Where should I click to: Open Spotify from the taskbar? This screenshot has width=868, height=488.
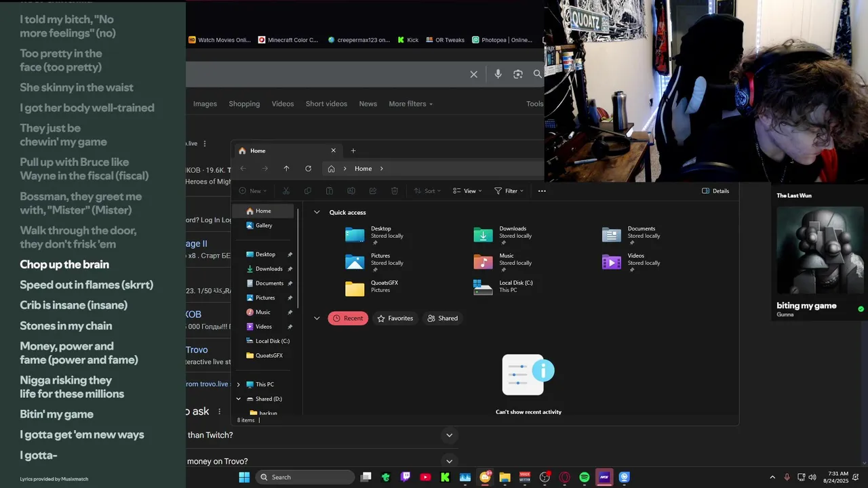click(585, 477)
